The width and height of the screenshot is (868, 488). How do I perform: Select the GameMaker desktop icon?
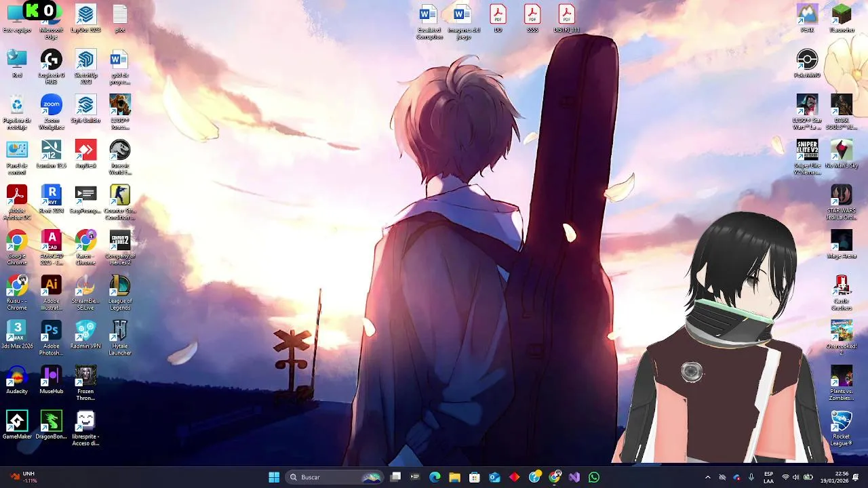point(17,425)
